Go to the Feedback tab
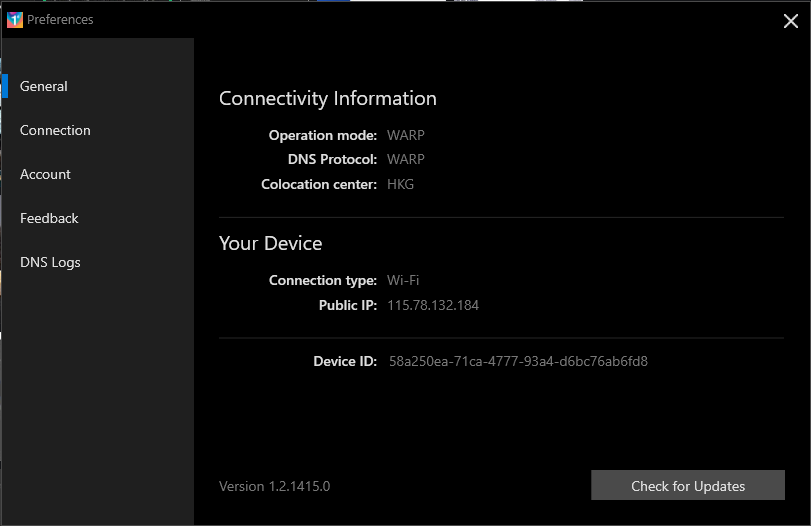 point(49,218)
